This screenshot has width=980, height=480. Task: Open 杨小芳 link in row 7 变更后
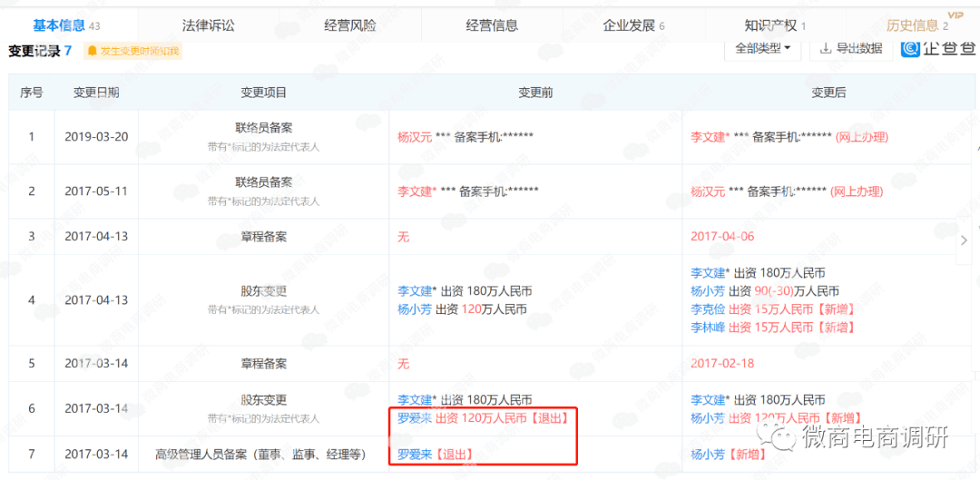tap(708, 454)
